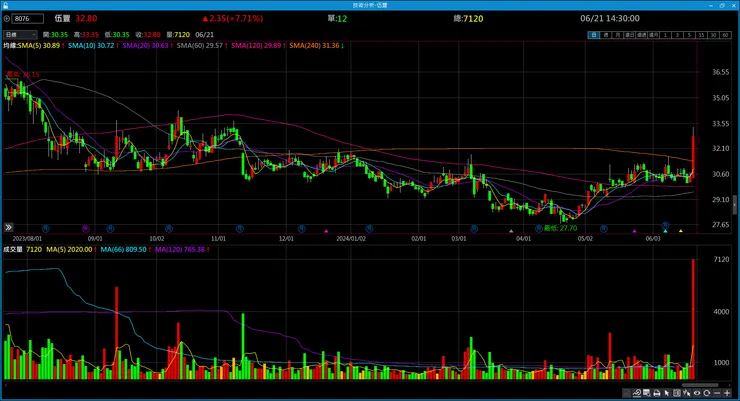Click the SMA(10) 30.72 label
The image size is (740, 401).
pos(91,46)
